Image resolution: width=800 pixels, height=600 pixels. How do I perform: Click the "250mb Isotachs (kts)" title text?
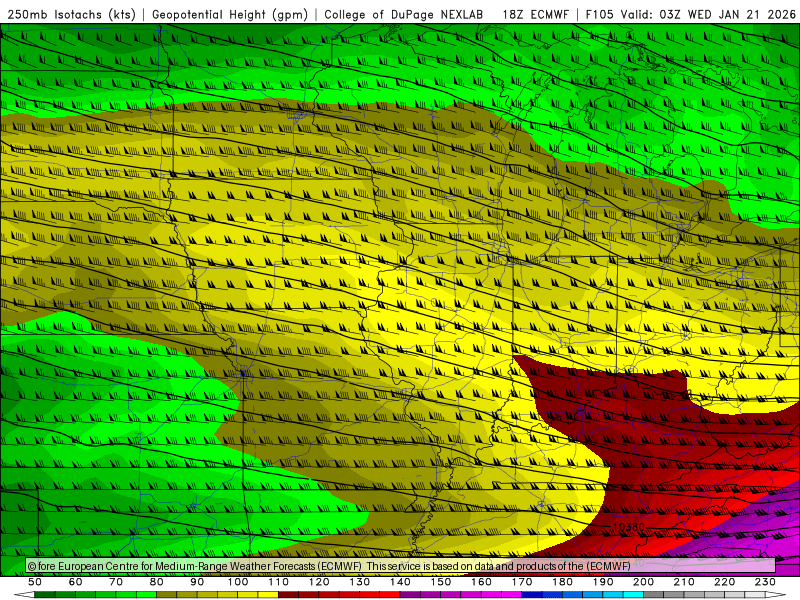tap(71, 15)
